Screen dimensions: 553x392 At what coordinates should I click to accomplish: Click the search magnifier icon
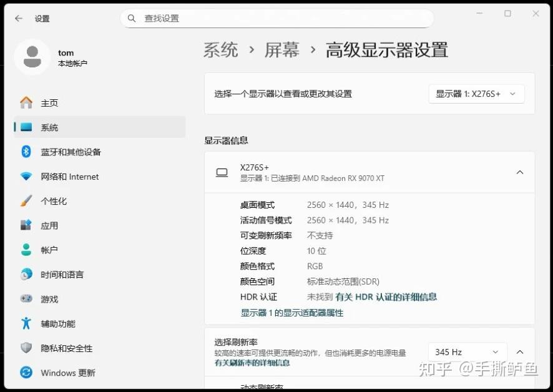(x=132, y=18)
